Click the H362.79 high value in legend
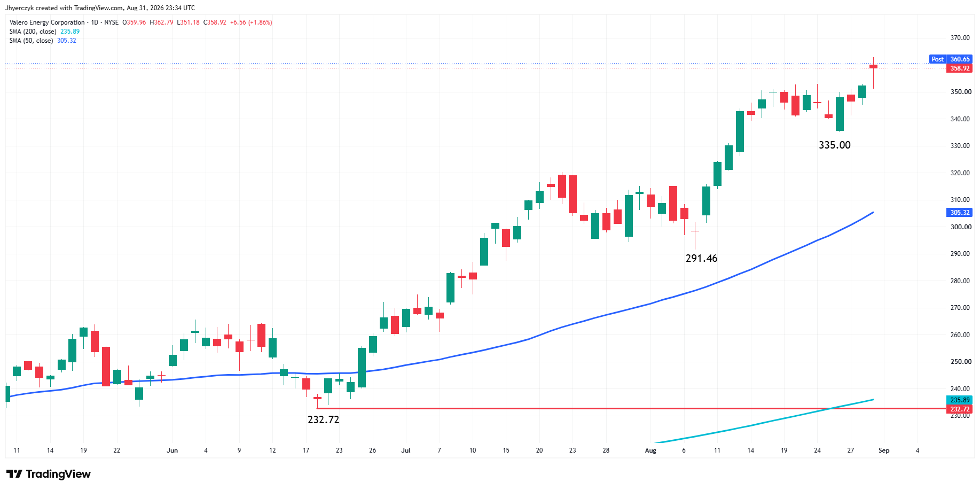980x490 pixels. click(161, 22)
